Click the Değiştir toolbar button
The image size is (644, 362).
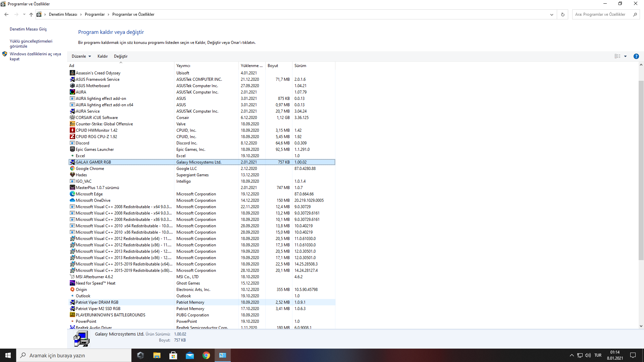pos(120,56)
